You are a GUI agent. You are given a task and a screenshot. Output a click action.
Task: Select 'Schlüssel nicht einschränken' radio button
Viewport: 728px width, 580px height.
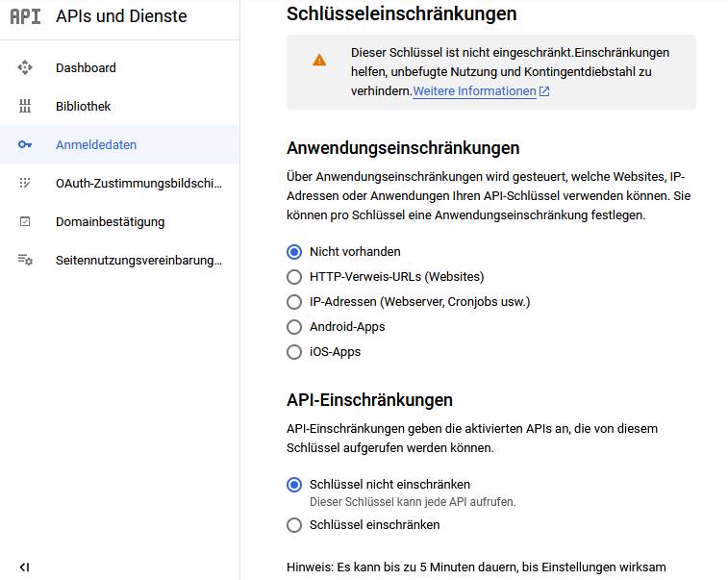(x=294, y=486)
